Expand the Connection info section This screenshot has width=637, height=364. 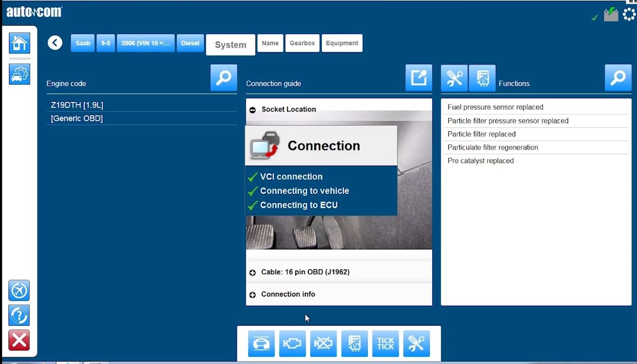253,295
